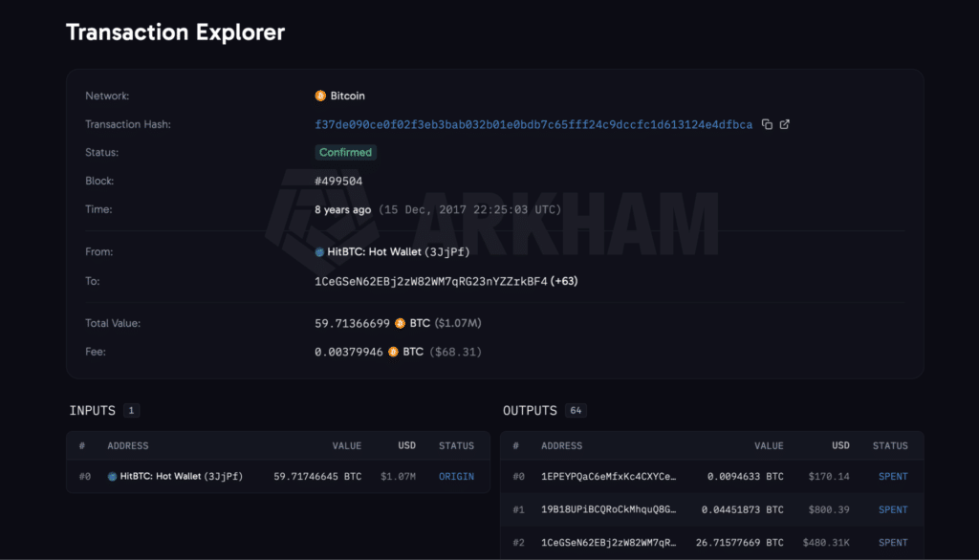Open recipient address 1CeGSeN62EBj2zW82WM7qRG23nYZZrkBF4
This screenshot has height=560, width=979.
pyautogui.click(x=431, y=282)
